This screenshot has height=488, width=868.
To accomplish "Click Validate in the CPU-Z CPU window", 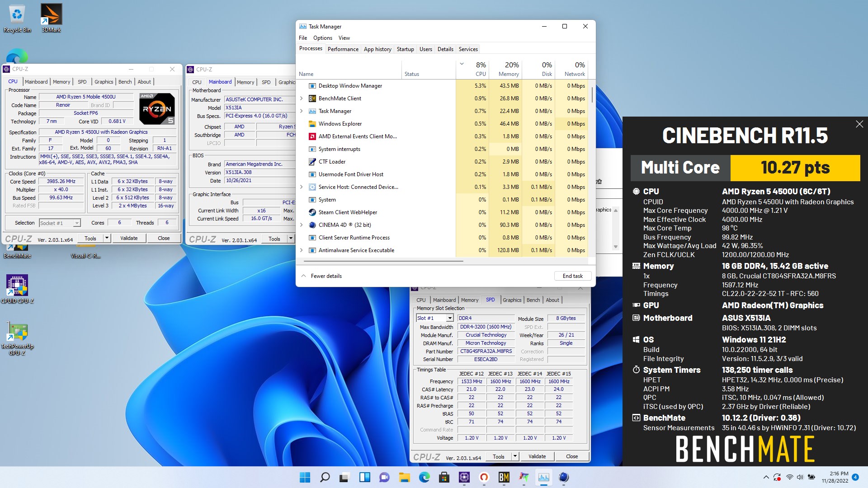I will (129, 238).
